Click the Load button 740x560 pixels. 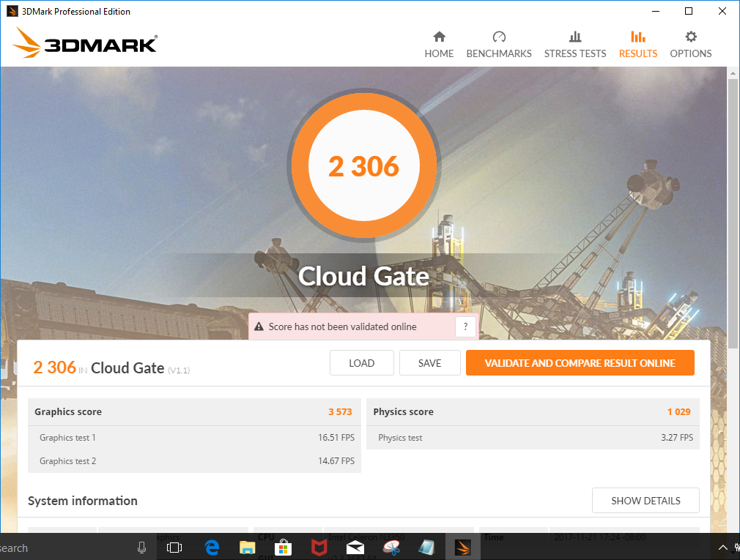[x=361, y=363]
